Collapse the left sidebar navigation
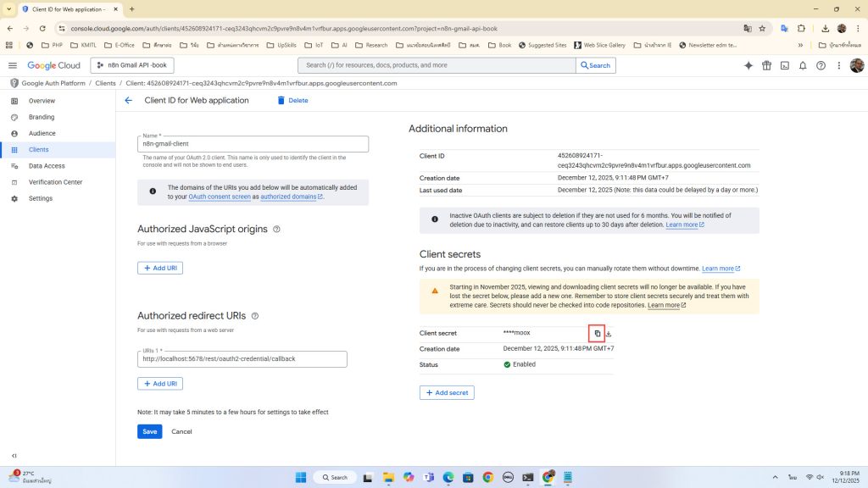868x488 pixels. coord(14,456)
